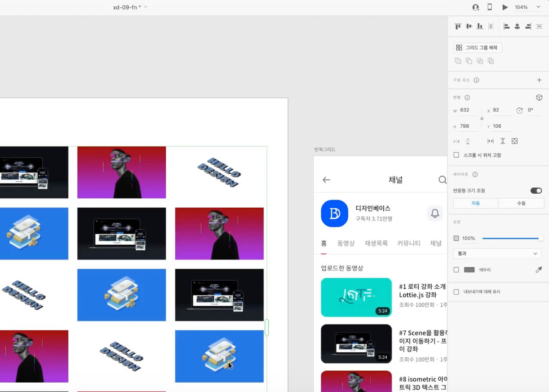Viewport: 549px width, 392px height.
Task: Flip selection vertically
Action: 468,141
